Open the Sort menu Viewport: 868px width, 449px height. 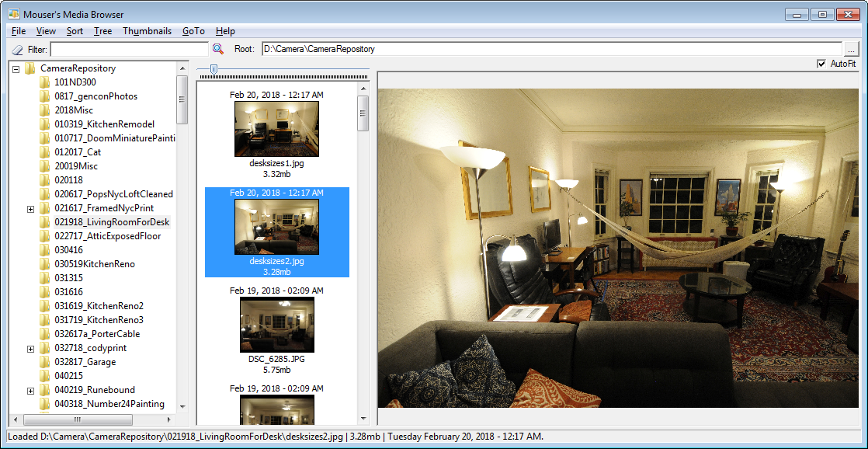coord(75,31)
